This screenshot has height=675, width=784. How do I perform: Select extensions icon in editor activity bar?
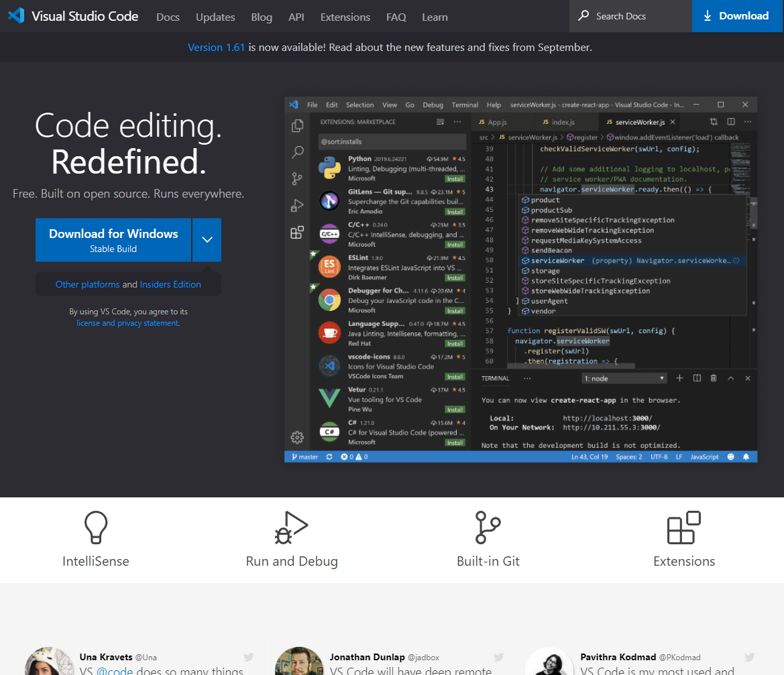[x=297, y=233]
